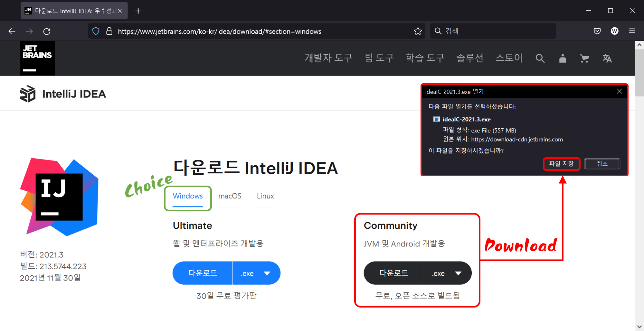Open the Pocket save icon
The image size is (644, 331).
pos(597,31)
